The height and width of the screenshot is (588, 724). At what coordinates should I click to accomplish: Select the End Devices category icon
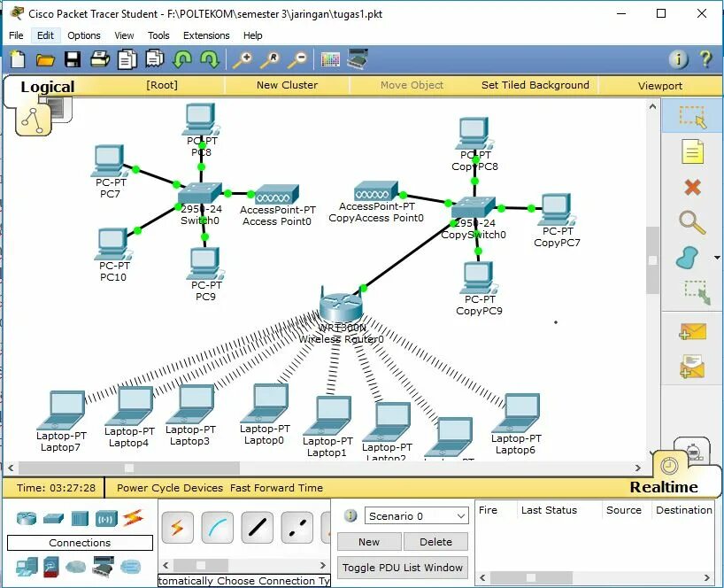click(27, 567)
